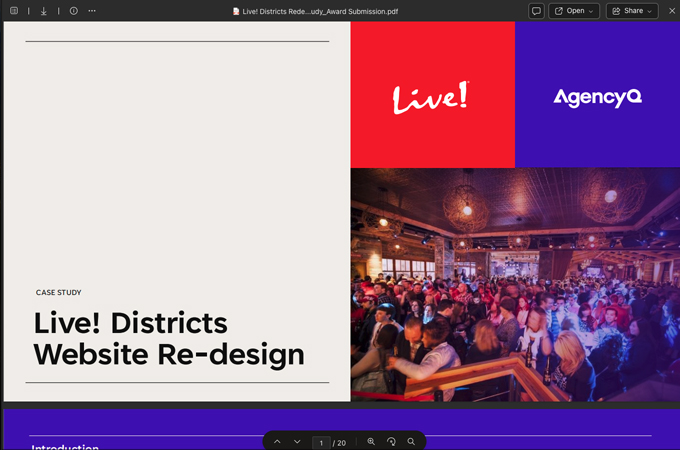Viewport: 680px width, 450px height.
Task: Click the Share button
Action: (632, 11)
